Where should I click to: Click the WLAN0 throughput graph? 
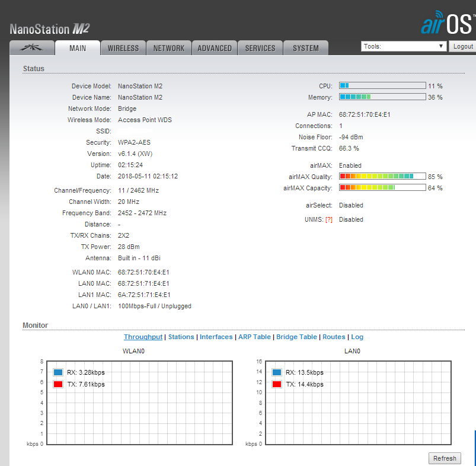(140, 403)
